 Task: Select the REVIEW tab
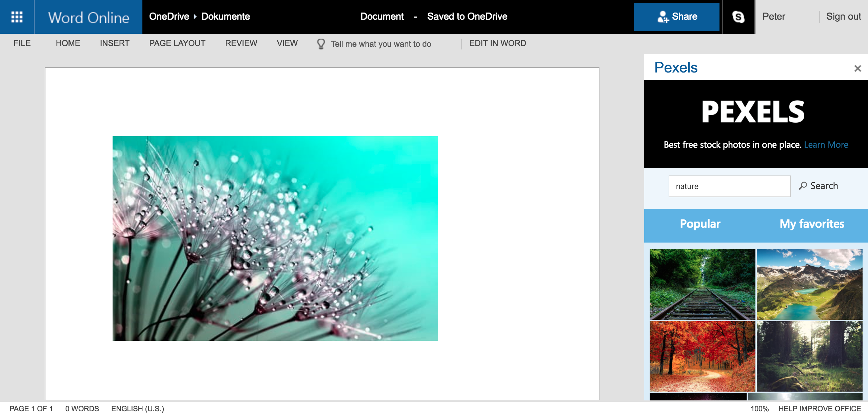pos(241,43)
